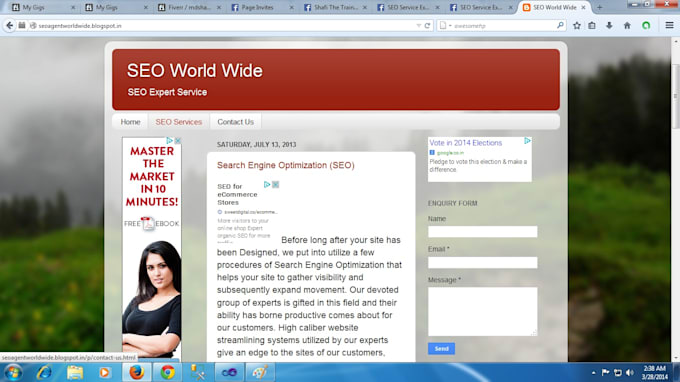The width and height of the screenshot is (680, 382).
Task: Open the Firefox hamburger menu
Action: pyautogui.click(x=669, y=26)
